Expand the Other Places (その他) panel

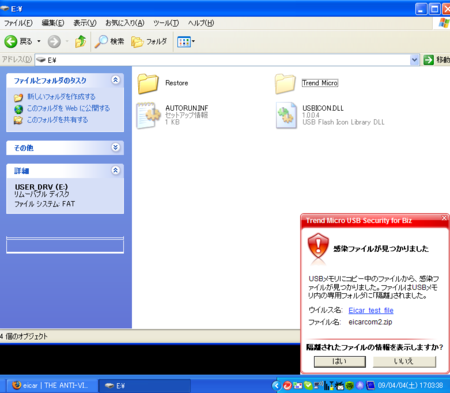point(115,147)
